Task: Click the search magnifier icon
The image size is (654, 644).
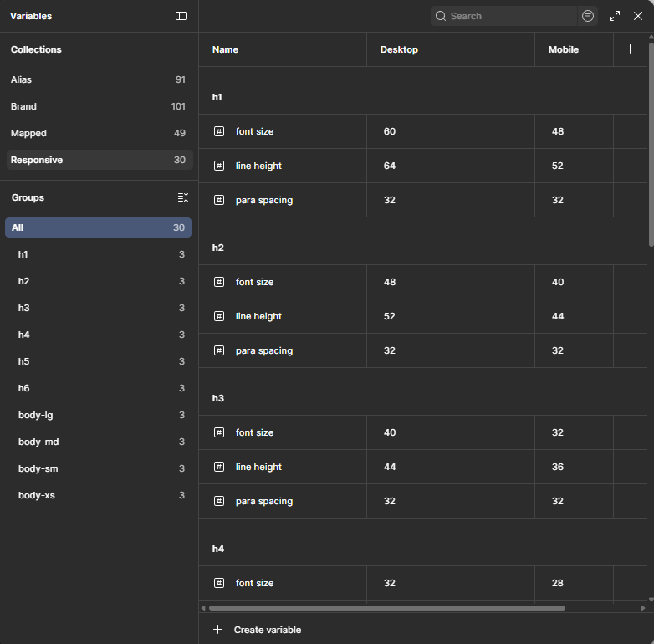Action: [x=441, y=16]
